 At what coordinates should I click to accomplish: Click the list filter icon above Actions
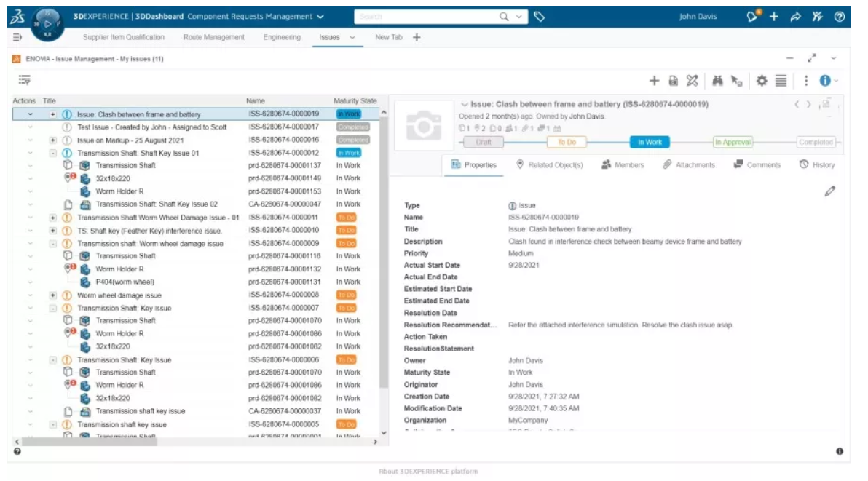24,80
